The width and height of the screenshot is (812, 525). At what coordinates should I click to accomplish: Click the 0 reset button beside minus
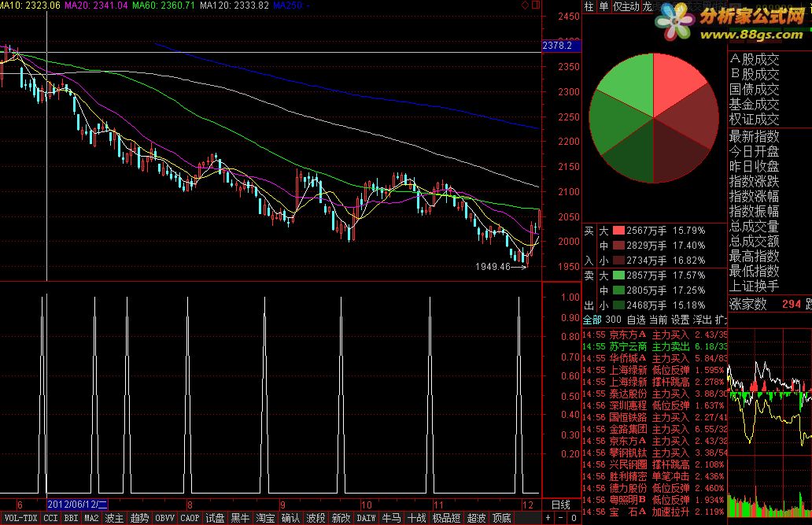click(x=574, y=518)
